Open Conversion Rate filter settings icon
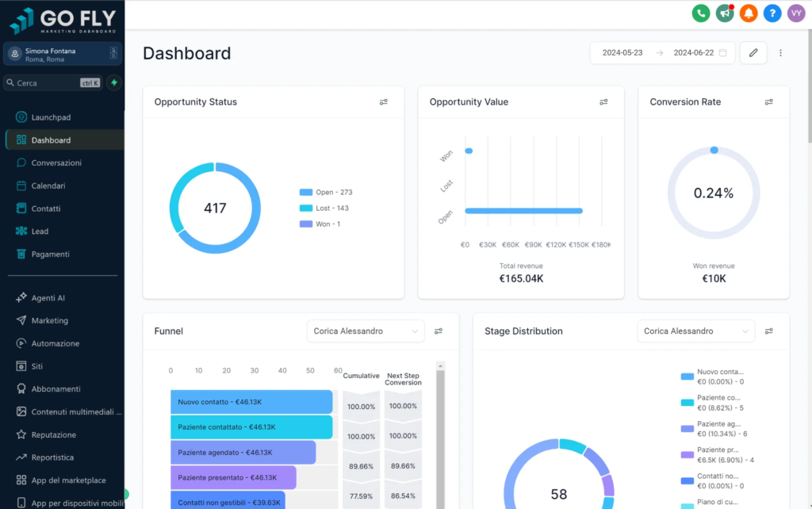Image resolution: width=812 pixels, height=509 pixels. (x=768, y=102)
